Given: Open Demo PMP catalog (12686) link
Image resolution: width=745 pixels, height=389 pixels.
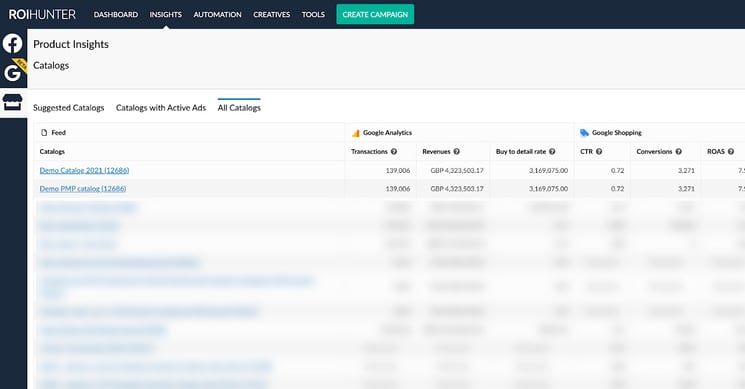Looking at the screenshot, I should pos(83,189).
